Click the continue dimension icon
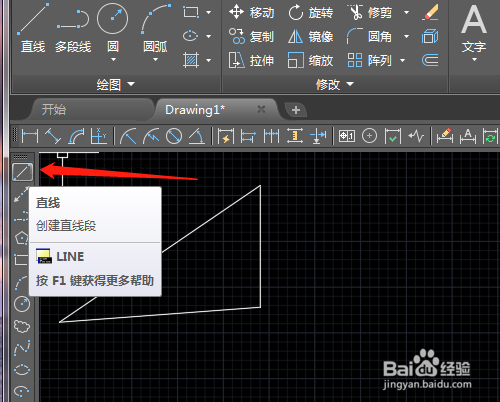Image resolution: width=500 pixels, height=402 pixels. pos(271,136)
